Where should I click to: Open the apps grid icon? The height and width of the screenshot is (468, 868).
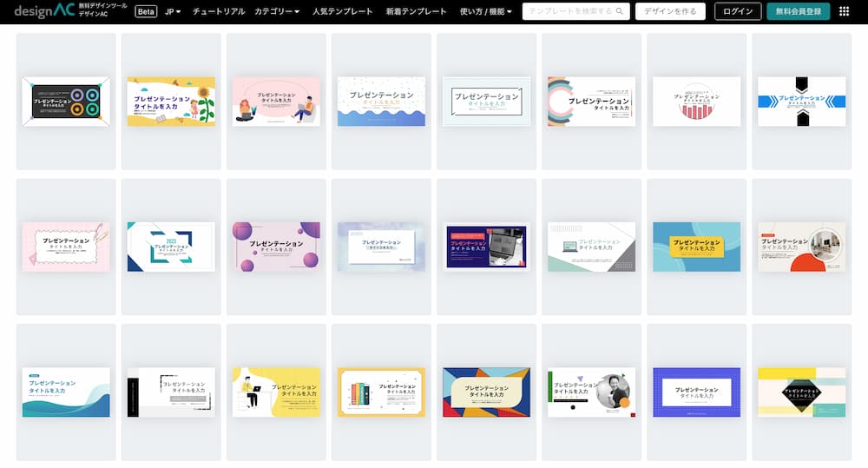point(845,11)
